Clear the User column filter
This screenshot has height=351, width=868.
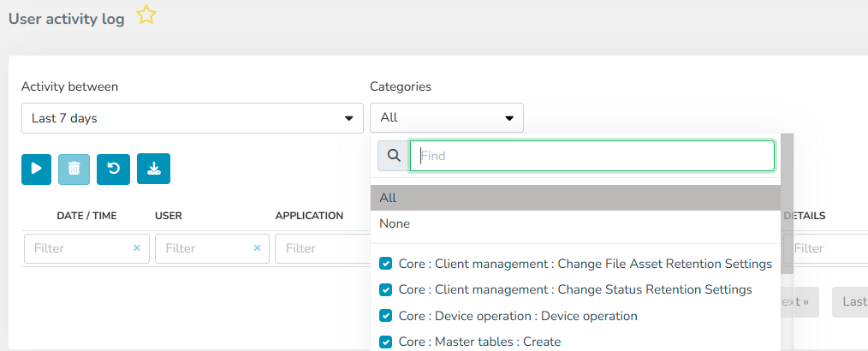pyautogui.click(x=257, y=248)
